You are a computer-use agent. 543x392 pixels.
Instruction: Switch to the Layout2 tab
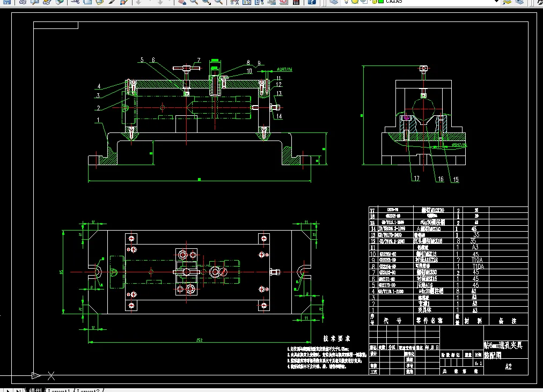(x=88, y=390)
